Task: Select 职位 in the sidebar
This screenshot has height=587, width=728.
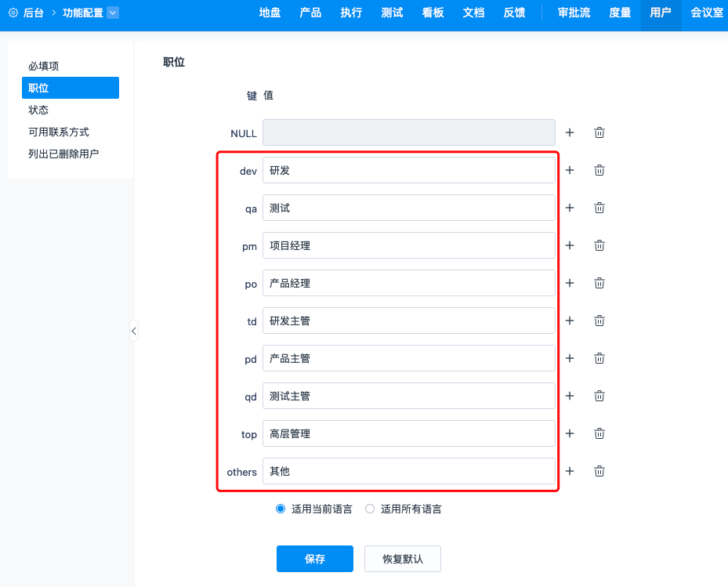Action: point(71,88)
